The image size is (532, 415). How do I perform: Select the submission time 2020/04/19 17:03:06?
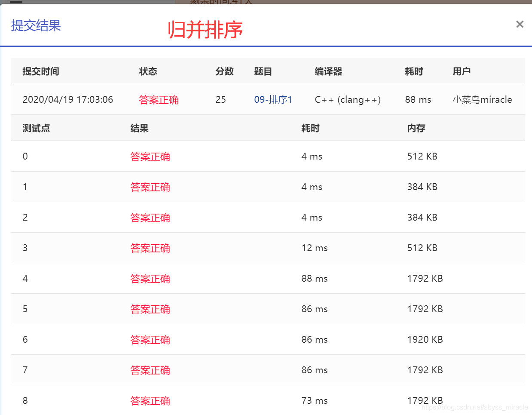(68, 100)
